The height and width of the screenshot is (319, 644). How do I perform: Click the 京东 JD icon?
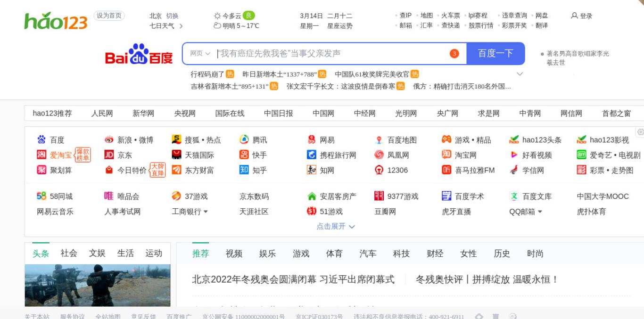coord(109,155)
